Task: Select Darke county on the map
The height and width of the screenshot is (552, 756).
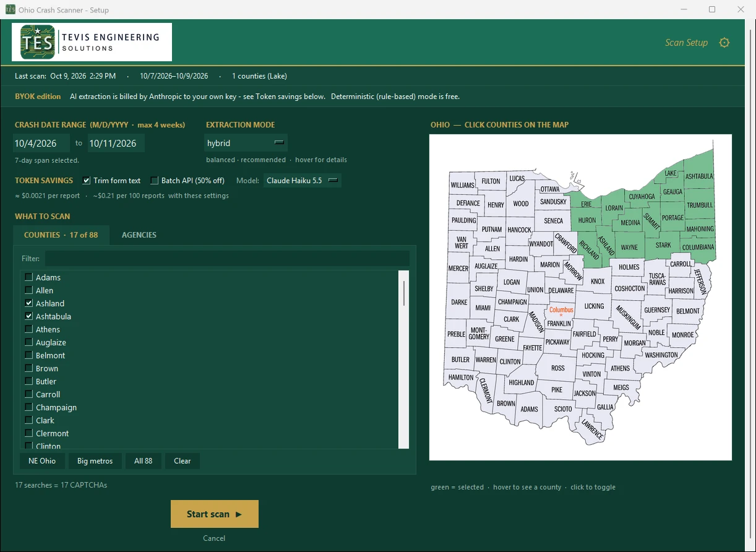Action: click(459, 303)
